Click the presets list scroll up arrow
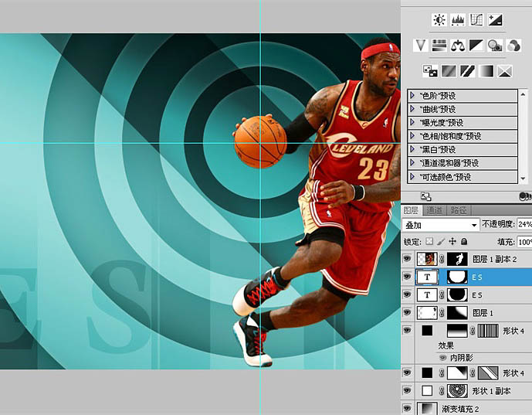Image resolution: width=532 pixels, height=415 pixels. pos(523,94)
